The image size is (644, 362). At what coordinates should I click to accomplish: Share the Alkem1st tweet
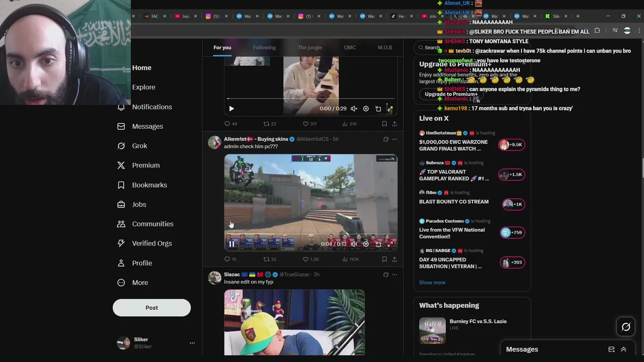tap(394, 259)
